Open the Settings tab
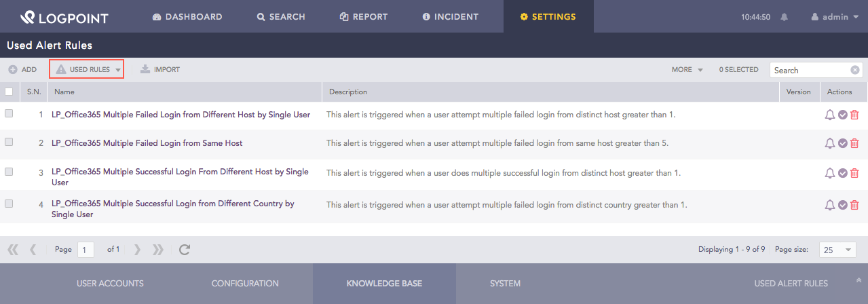The height and width of the screenshot is (304, 868). pos(548,17)
